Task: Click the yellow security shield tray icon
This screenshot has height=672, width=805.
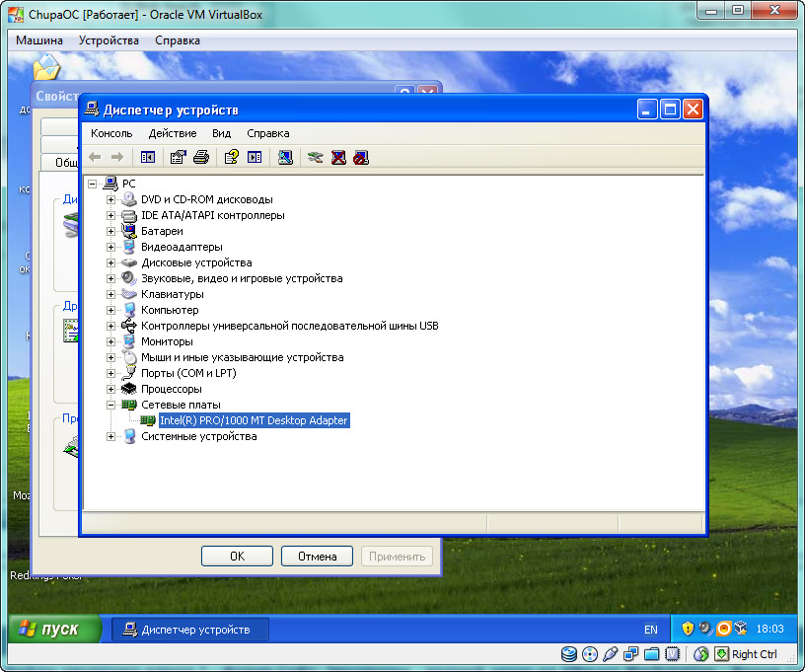Action: [688, 629]
